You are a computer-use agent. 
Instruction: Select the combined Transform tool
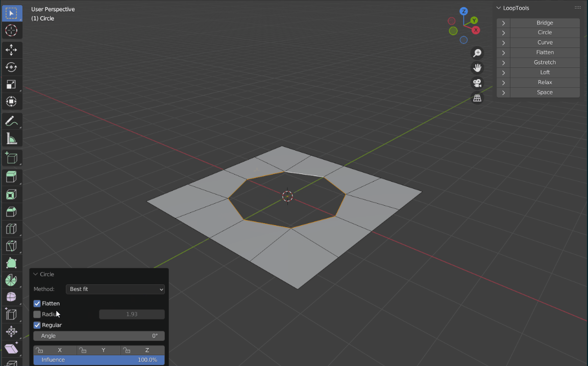(x=12, y=102)
